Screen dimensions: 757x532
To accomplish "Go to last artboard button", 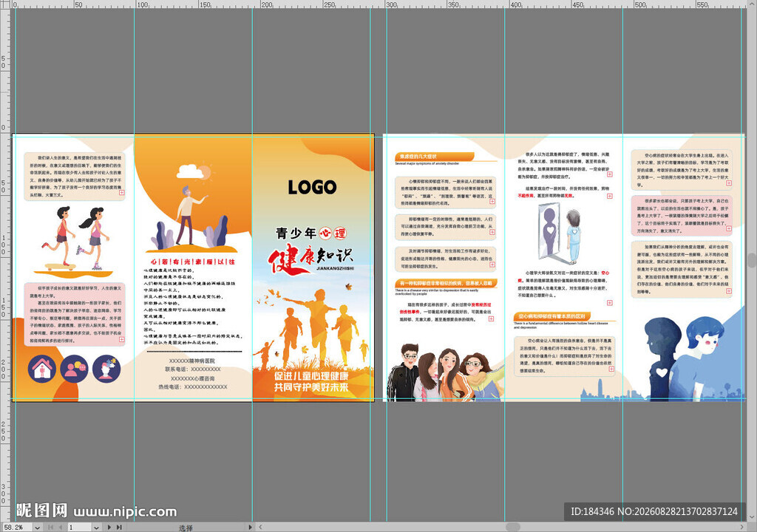I will (119, 528).
